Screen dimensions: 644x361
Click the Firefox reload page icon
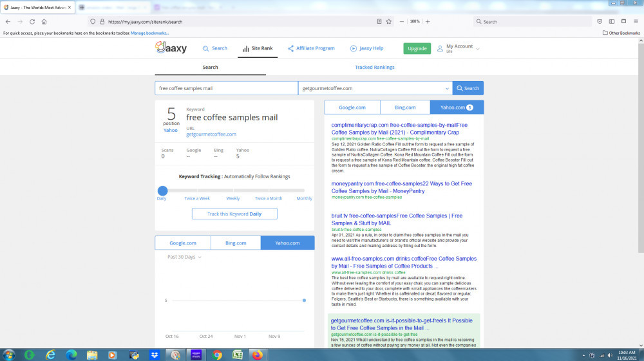click(32, 21)
